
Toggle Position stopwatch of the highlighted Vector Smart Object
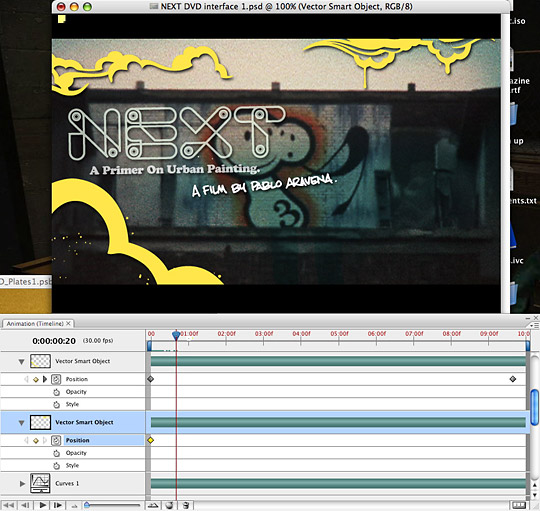[x=56, y=440]
